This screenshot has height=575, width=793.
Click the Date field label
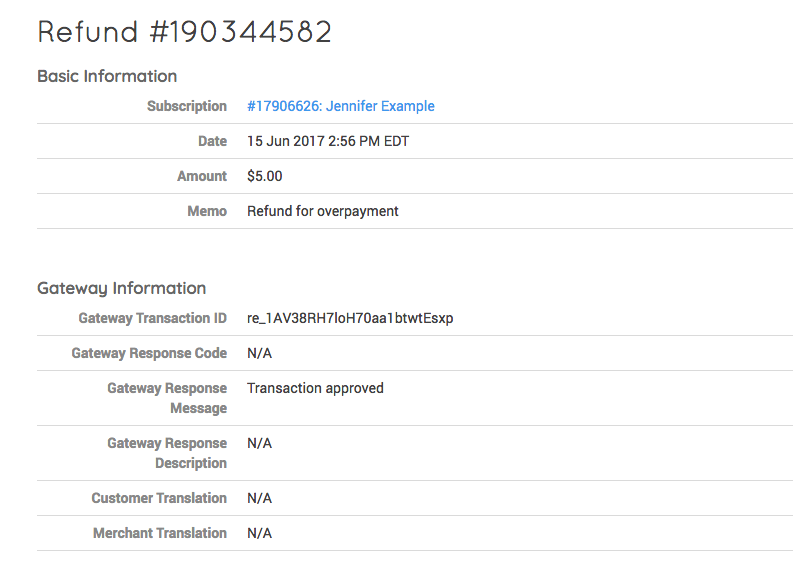point(212,141)
